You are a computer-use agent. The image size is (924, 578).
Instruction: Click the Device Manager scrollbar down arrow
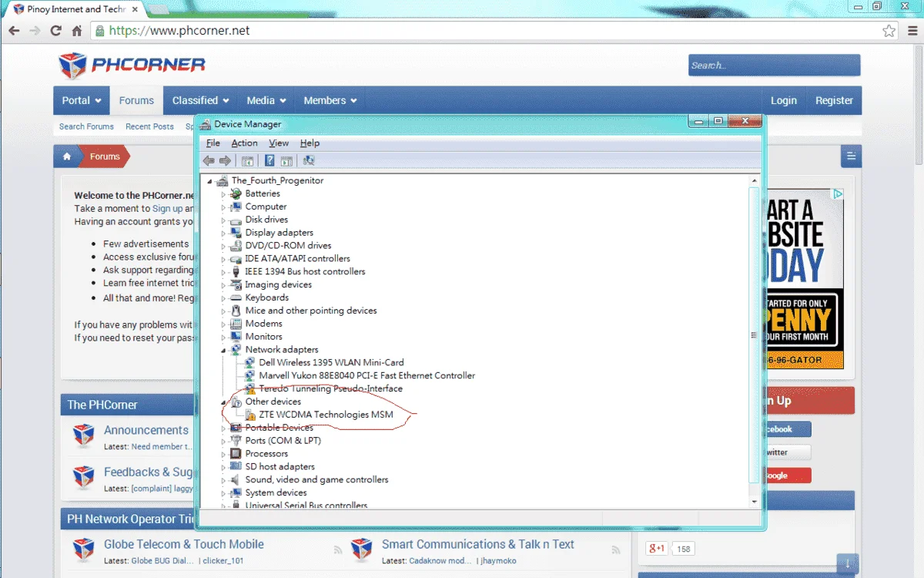coord(754,501)
